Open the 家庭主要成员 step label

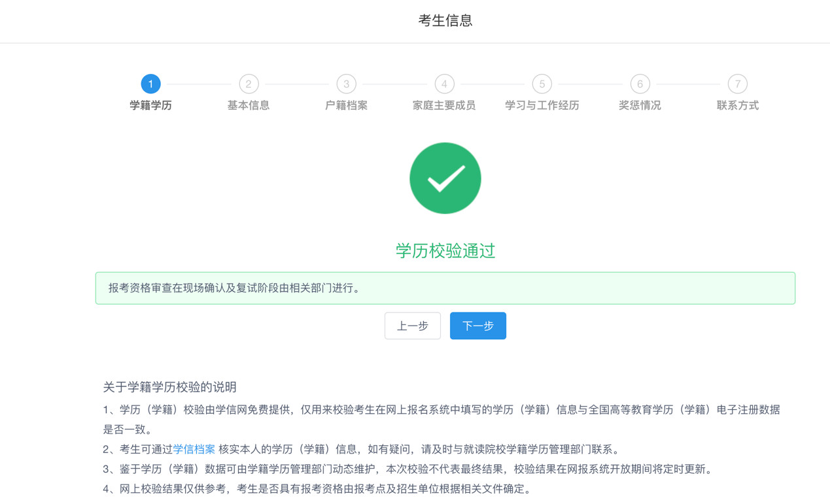[444, 105]
